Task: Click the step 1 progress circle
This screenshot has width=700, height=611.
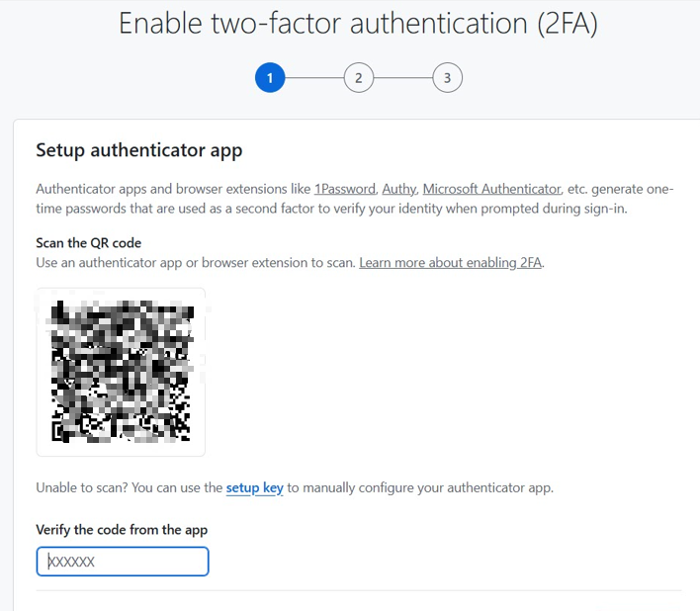Action: (270, 77)
